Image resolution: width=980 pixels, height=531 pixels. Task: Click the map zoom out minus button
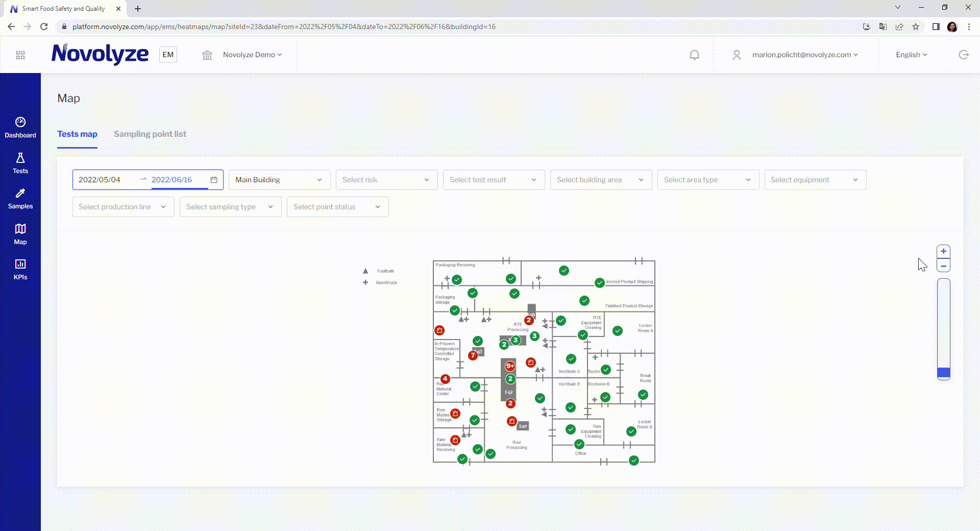[x=943, y=265]
